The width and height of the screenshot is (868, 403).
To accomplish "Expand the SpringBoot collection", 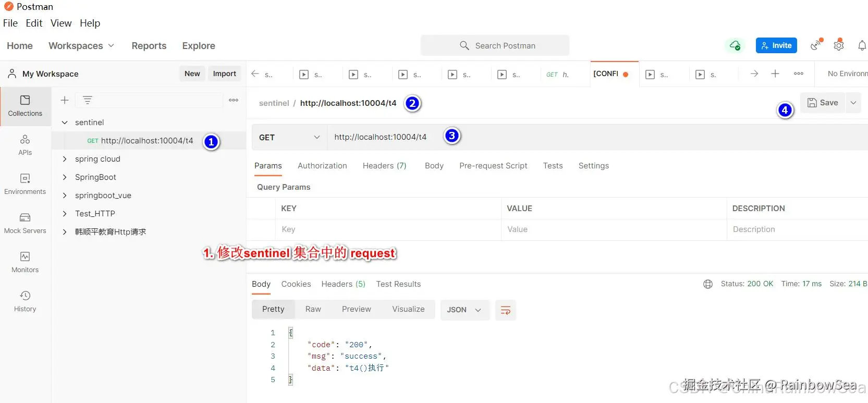I will point(65,177).
